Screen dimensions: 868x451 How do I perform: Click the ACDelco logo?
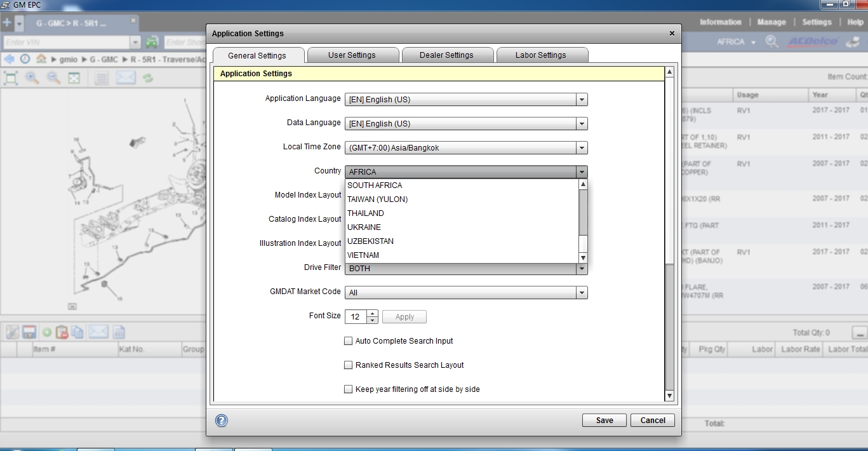pyautogui.click(x=813, y=42)
